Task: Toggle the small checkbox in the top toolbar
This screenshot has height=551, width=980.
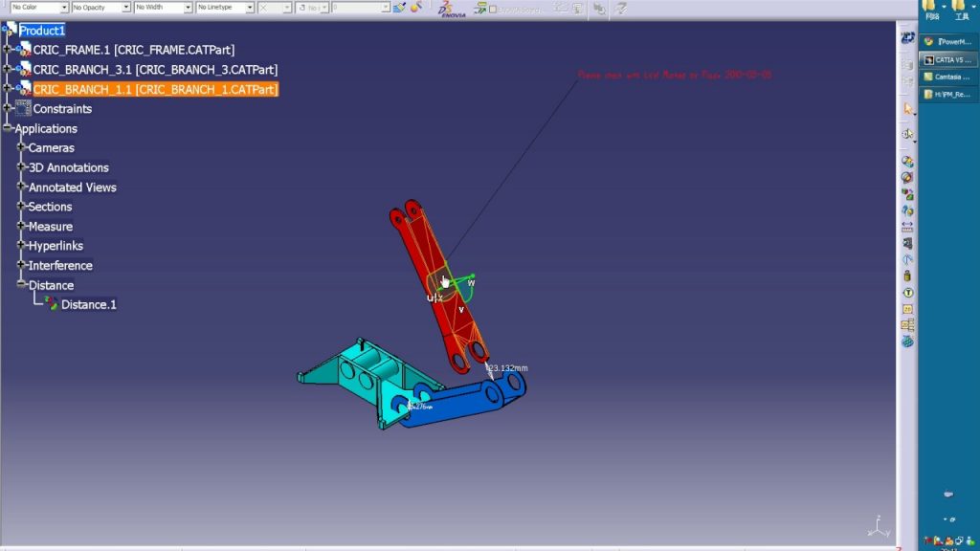Action: [492, 10]
